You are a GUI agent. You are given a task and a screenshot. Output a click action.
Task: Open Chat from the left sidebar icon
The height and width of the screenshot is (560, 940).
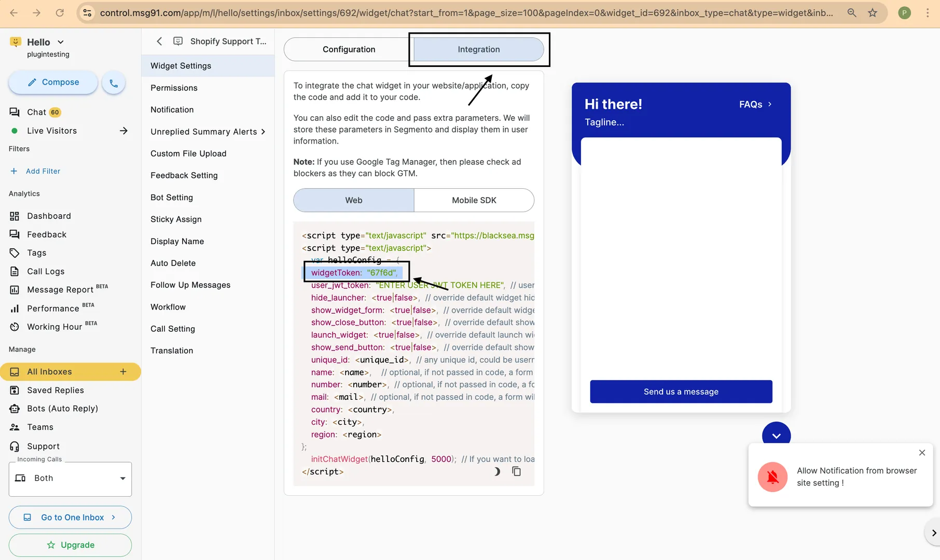[14, 111]
